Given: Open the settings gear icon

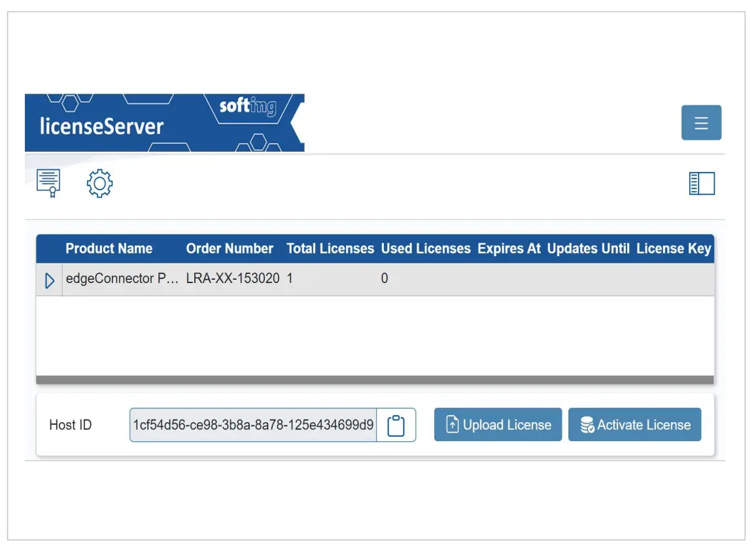Looking at the screenshot, I should pyautogui.click(x=100, y=183).
